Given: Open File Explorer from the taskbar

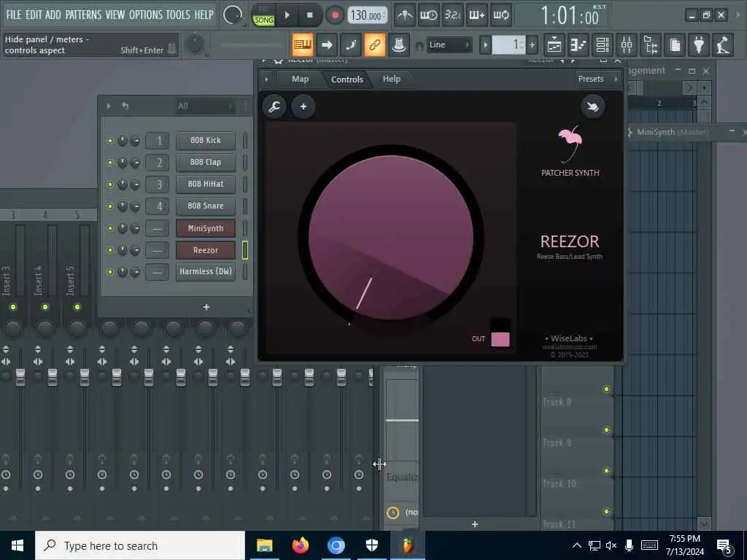Looking at the screenshot, I should click(264, 545).
